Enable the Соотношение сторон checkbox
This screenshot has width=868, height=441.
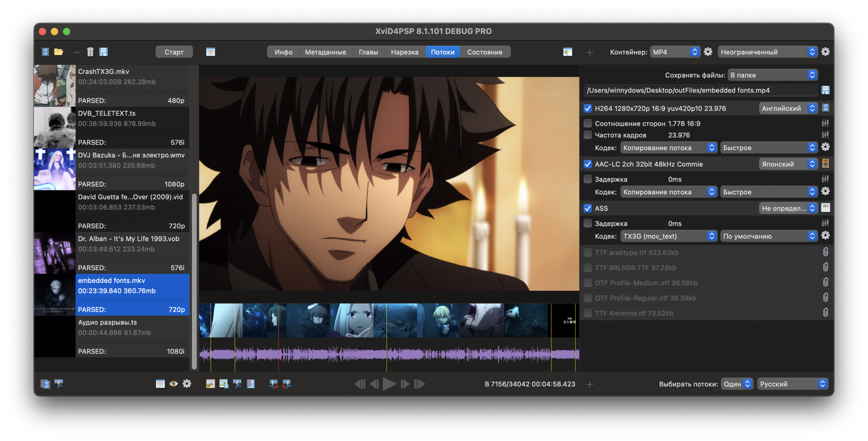click(x=588, y=123)
